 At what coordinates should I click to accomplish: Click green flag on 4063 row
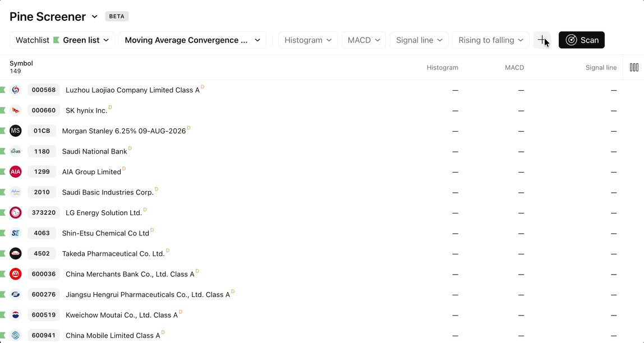[x=2, y=233]
